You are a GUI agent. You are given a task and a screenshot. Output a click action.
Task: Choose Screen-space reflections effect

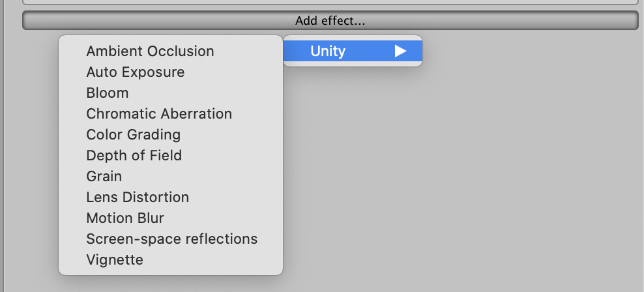[172, 239]
